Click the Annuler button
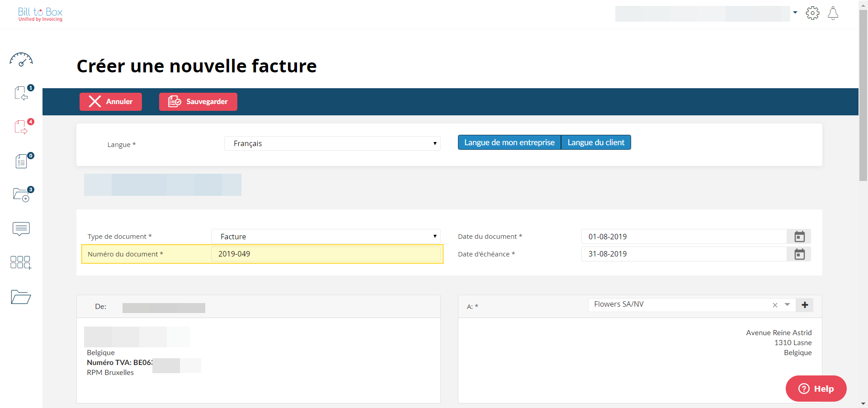Screen dimensions: 868x408 pyautogui.click(x=111, y=102)
